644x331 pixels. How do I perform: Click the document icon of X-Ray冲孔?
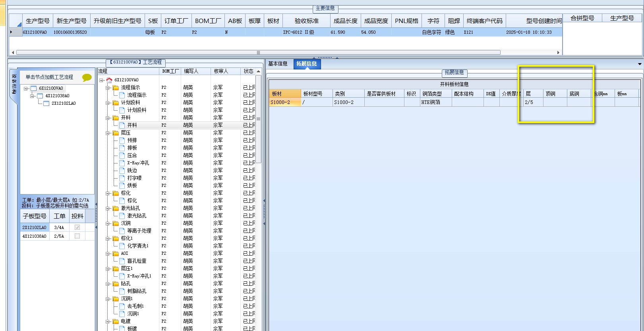click(122, 163)
